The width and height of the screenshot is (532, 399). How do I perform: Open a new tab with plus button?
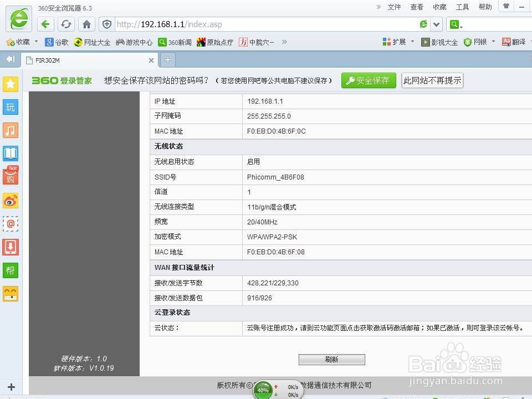coord(167,60)
